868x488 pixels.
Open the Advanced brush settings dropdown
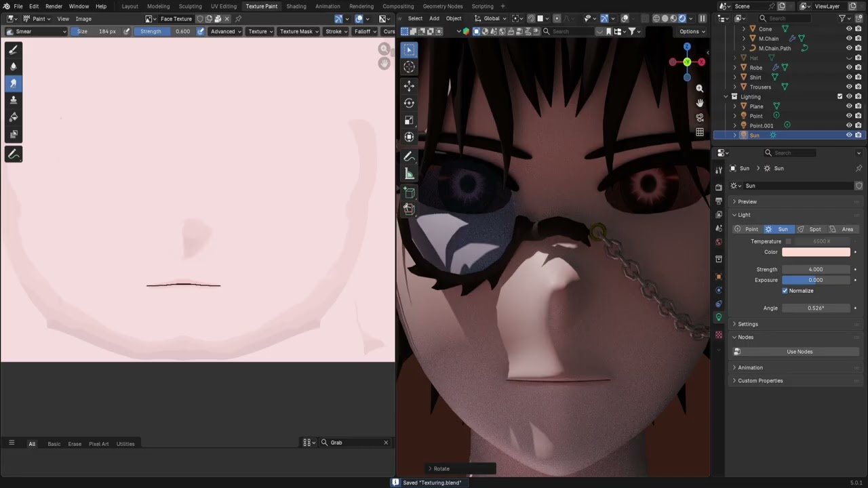[226, 31]
